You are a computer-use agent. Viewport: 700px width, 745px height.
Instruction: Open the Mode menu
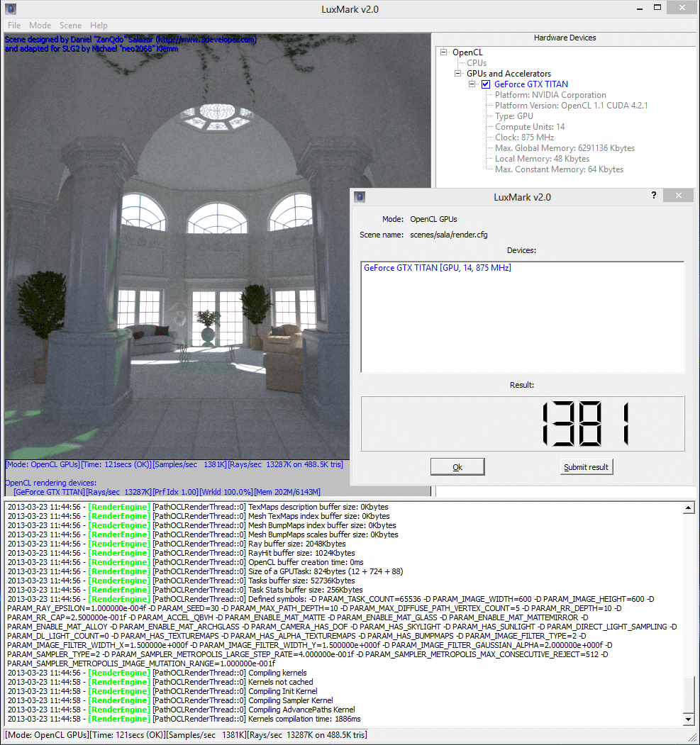pyautogui.click(x=40, y=26)
